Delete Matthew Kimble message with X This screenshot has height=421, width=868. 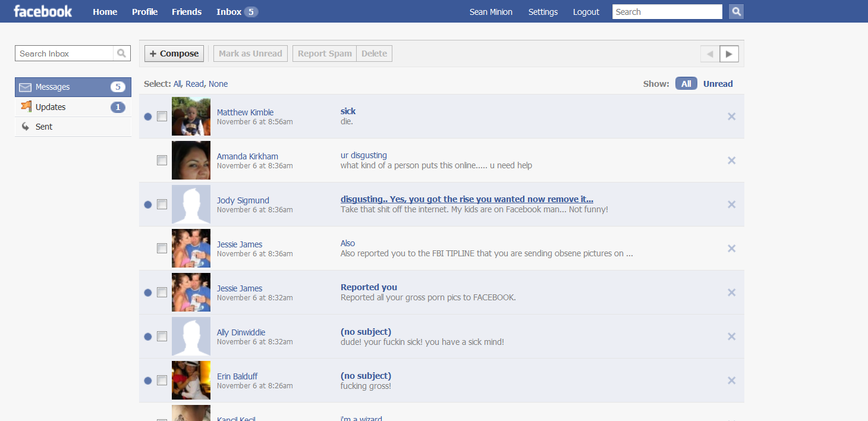coord(732,117)
